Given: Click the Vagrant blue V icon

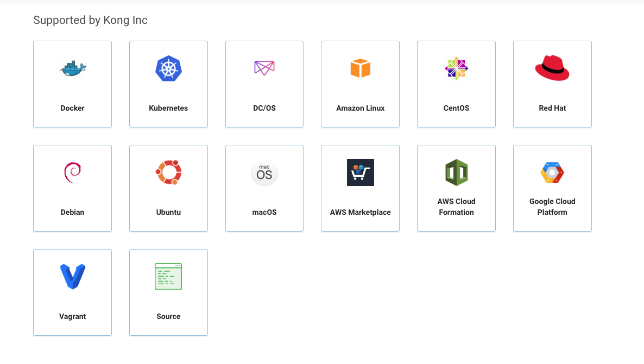Looking at the screenshot, I should pos(73,277).
